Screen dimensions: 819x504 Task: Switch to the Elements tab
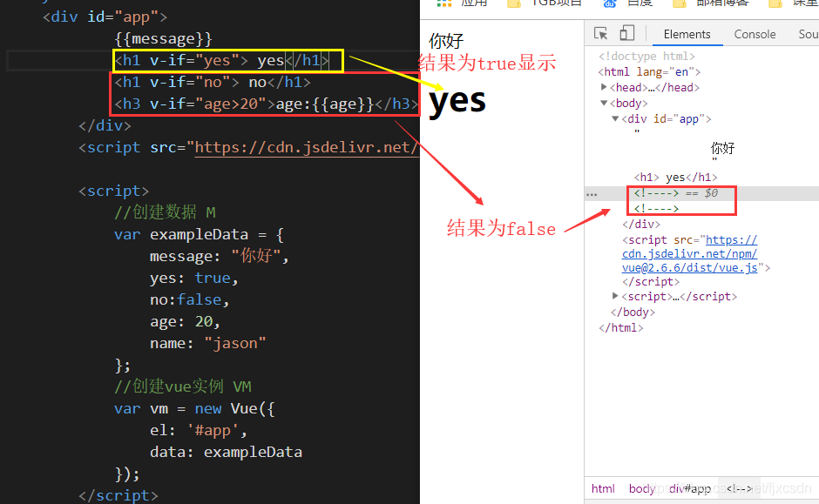[687, 35]
